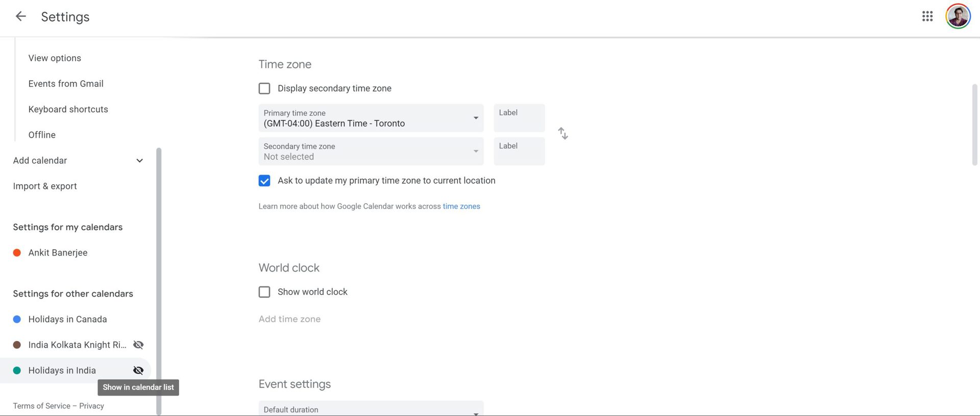Viewport: 980px width, 416px height.
Task: Click the blue Holidays in Canada dot
Action: [x=17, y=319]
